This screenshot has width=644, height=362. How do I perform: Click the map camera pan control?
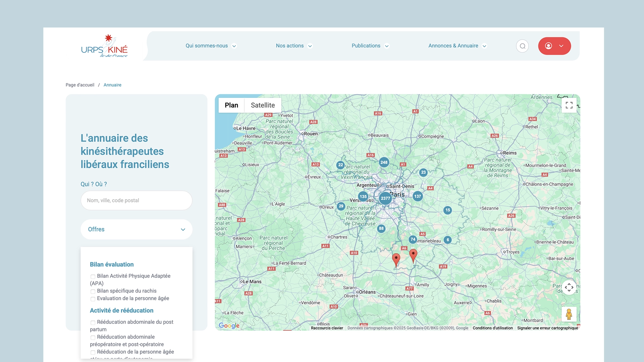coord(569,287)
